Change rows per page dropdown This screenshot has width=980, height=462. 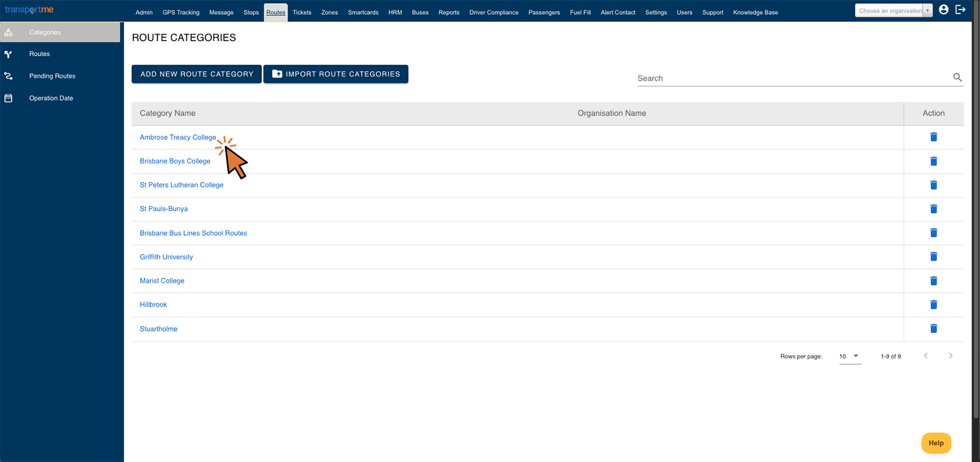pyautogui.click(x=850, y=356)
